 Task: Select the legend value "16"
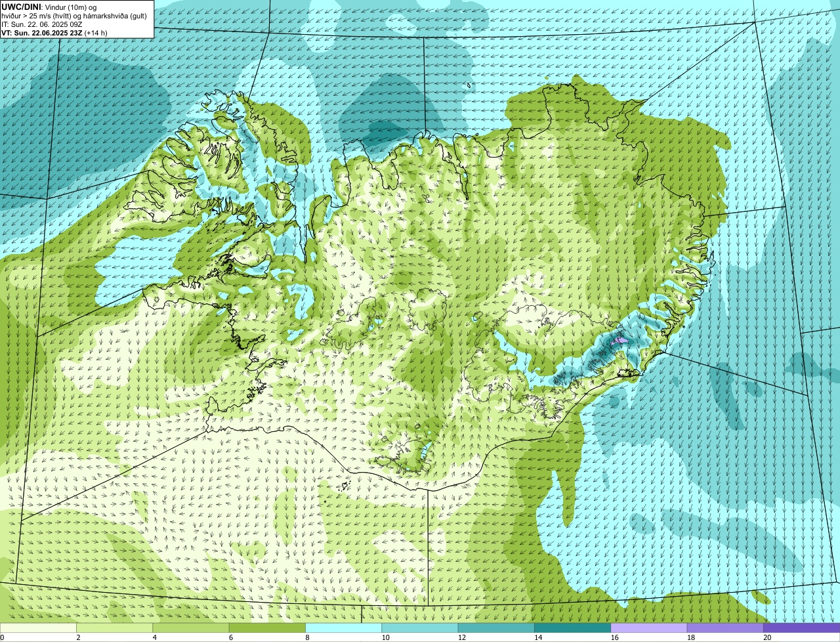pos(614,637)
